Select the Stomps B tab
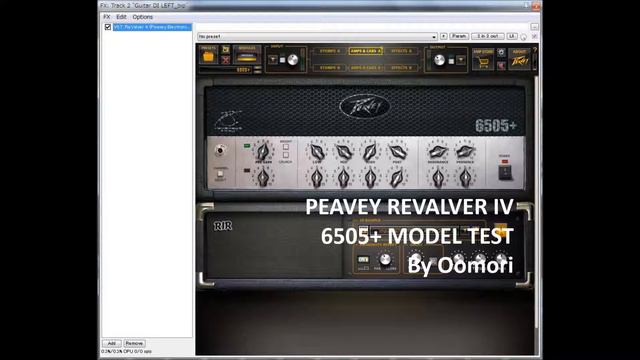The image size is (640, 360). pos(329,67)
